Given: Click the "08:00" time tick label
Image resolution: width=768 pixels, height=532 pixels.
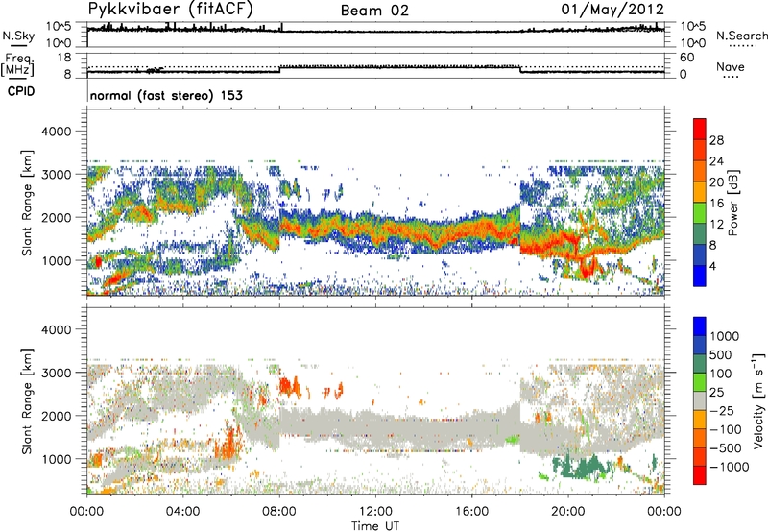Looking at the screenshot, I should pyautogui.click(x=279, y=512).
